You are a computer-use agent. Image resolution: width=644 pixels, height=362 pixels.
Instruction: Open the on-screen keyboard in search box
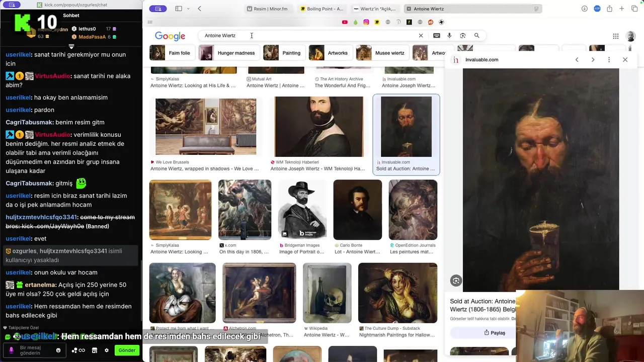coord(437,36)
